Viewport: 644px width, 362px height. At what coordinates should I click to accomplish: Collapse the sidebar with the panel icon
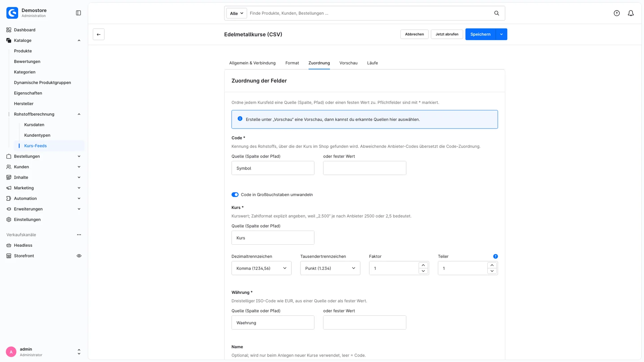(78, 13)
